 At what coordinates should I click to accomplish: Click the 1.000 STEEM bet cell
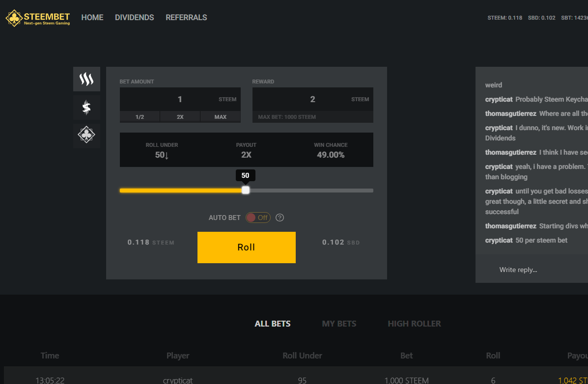pyautogui.click(x=407, y=380)
